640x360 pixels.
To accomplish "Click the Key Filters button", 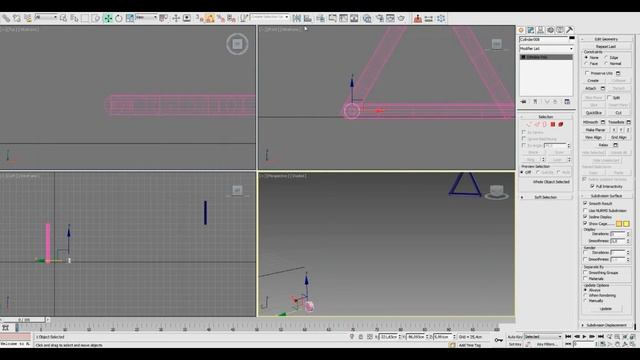I will (547, 344).
